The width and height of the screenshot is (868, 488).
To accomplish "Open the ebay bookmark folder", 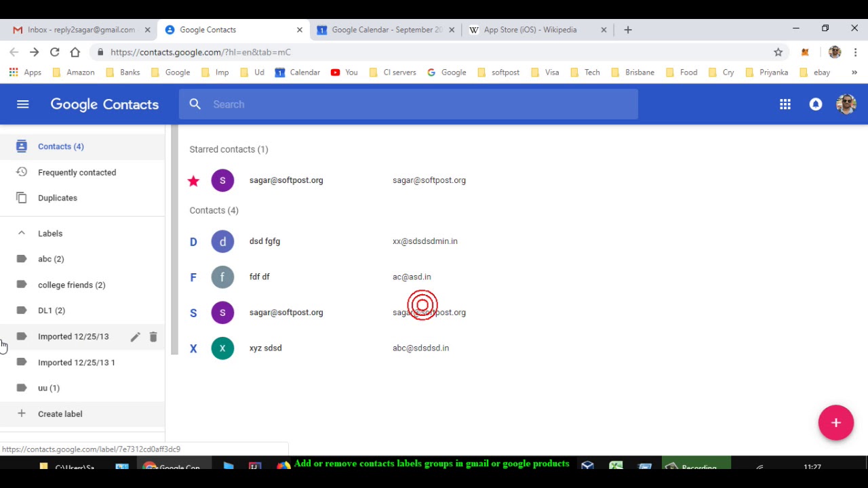I will pyautogui.click(x=815, y=73).
